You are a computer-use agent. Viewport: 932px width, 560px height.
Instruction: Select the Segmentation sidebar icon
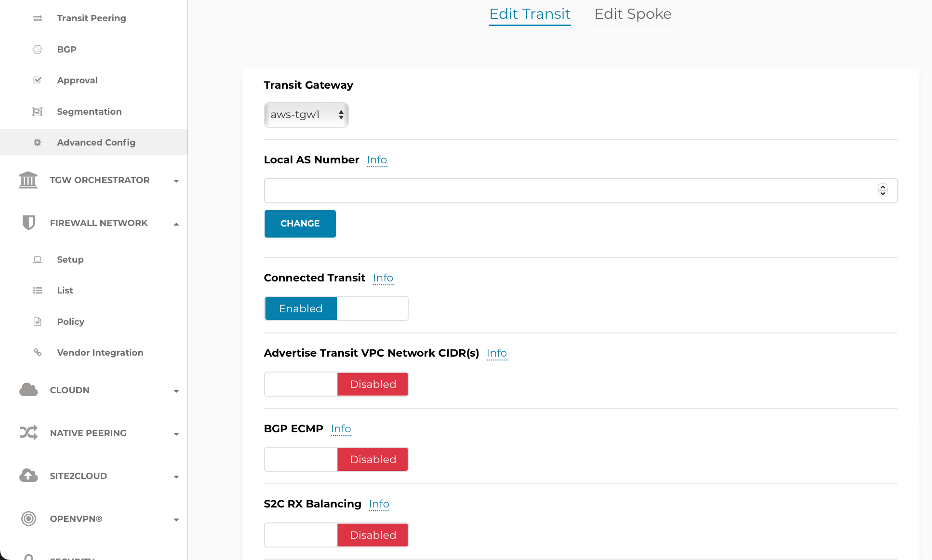tap(38, 111)
